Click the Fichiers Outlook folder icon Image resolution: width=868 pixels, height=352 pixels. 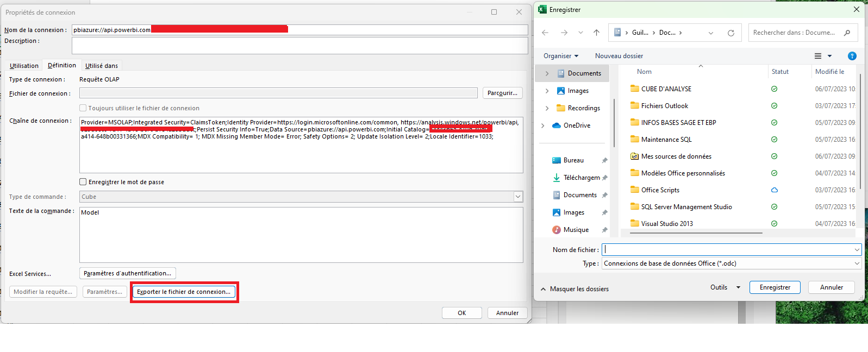[x=634, y=105]
